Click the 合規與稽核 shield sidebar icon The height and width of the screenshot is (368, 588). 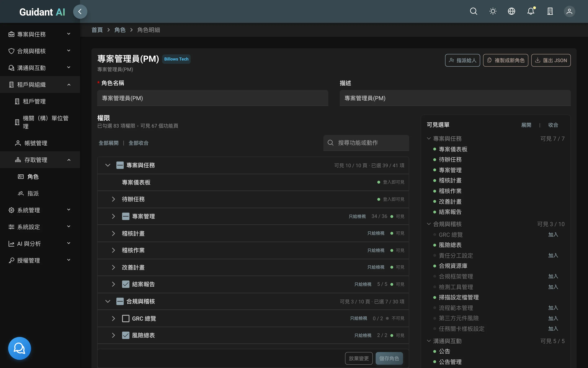click(11, 51)
